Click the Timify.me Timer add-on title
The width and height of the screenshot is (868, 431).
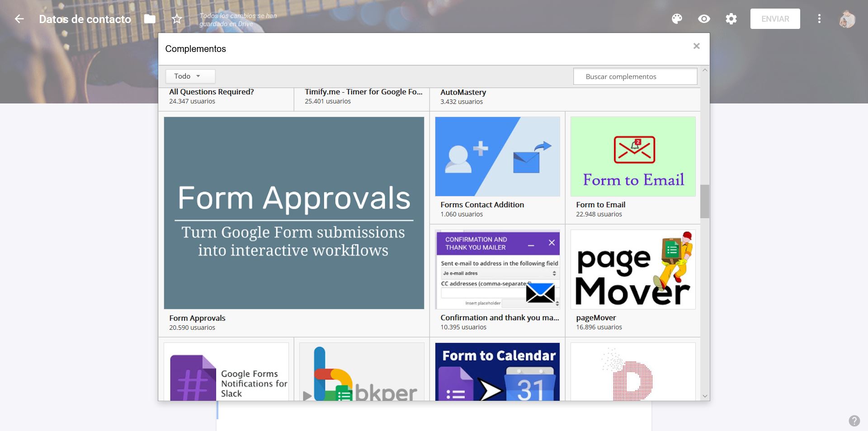pos(363,92)
